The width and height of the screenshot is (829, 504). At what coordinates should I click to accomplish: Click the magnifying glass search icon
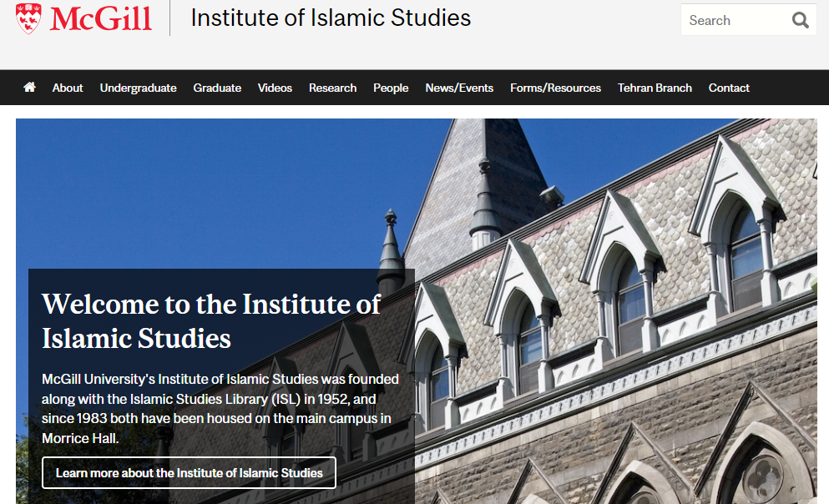coord(801,20)
